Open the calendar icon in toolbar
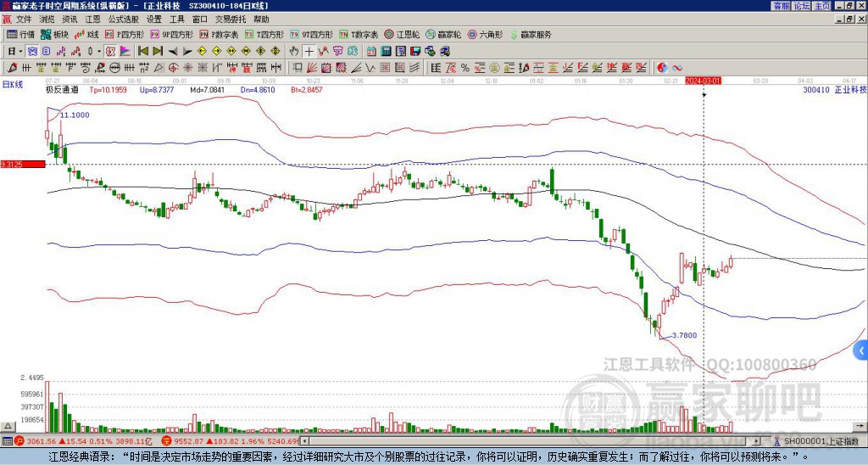The image size is (868, 465). [371, 52]
